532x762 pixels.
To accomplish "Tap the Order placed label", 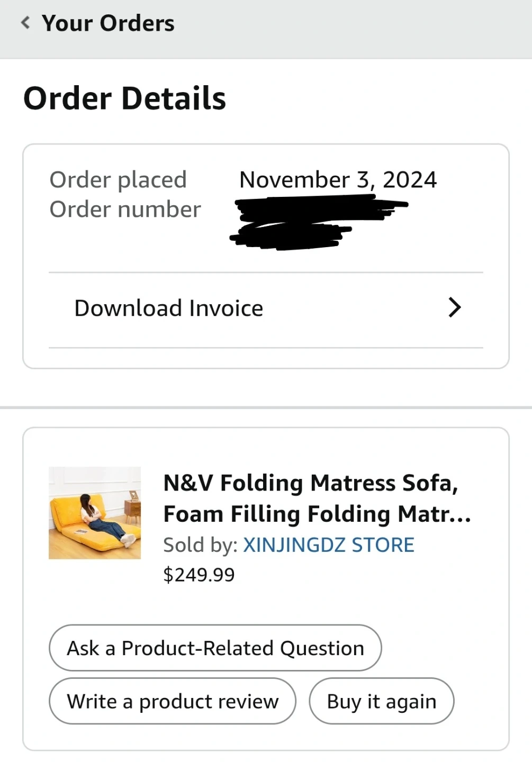I will coord(118,180).
